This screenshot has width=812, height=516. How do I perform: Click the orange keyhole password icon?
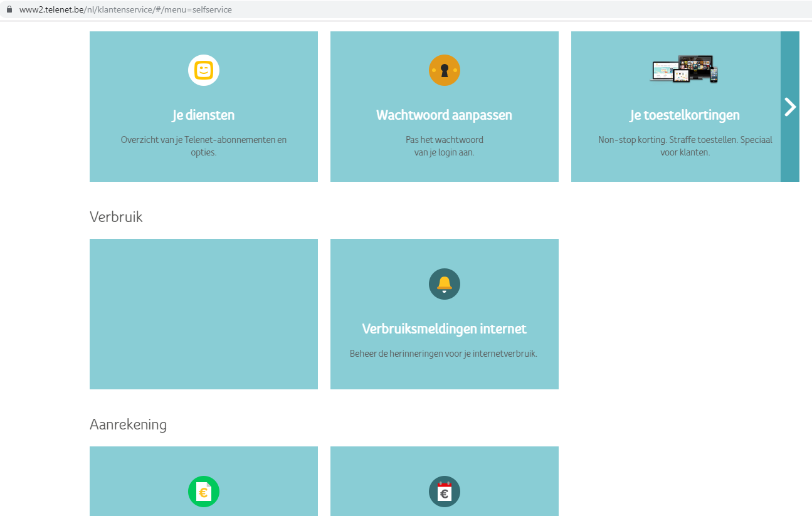point(444,70)
